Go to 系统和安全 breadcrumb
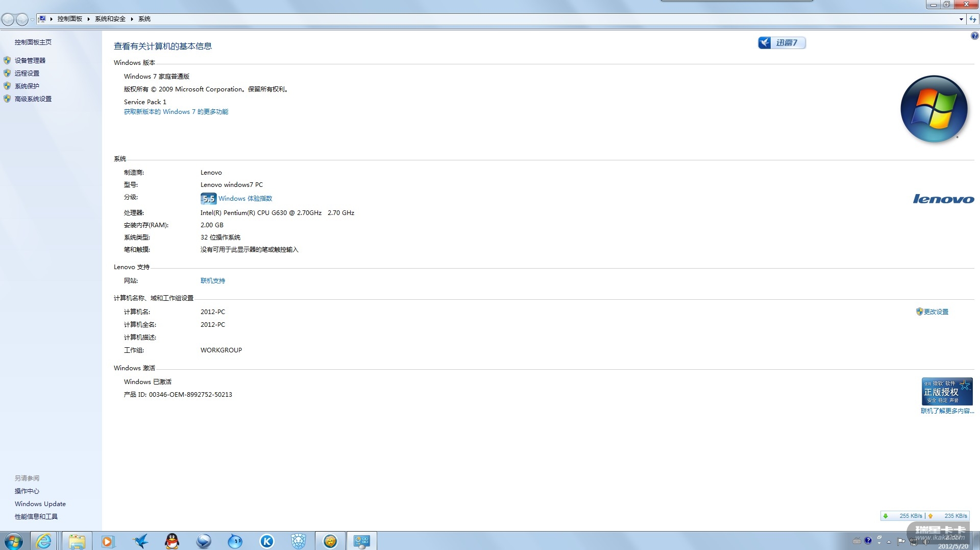The height and width of the screenshot is (550, 980). [110, 19]
